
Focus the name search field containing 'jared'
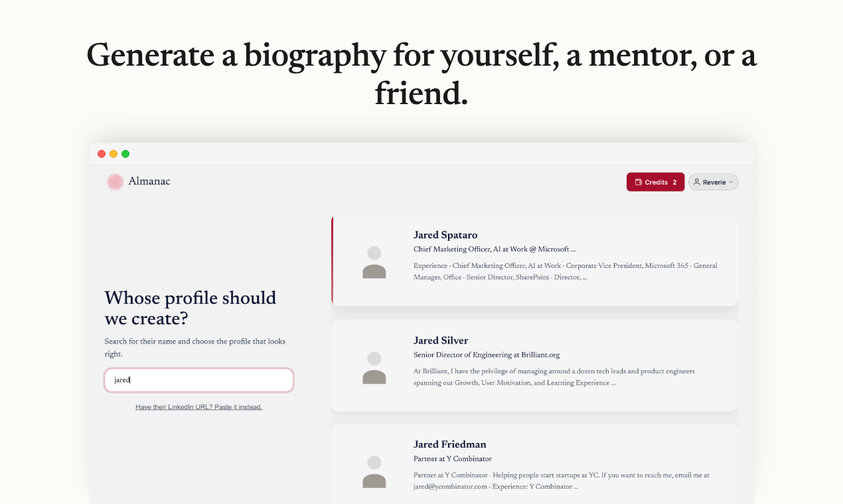tap(198, 380)
